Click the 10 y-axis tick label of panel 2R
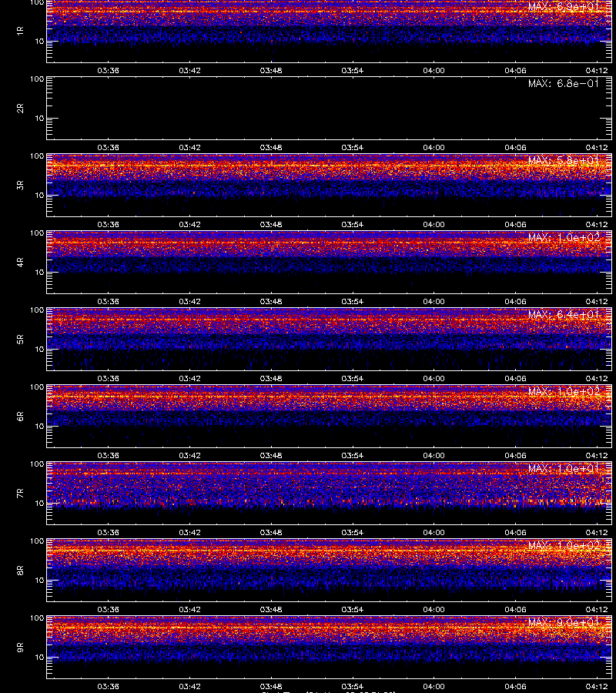 click(39, 119)
